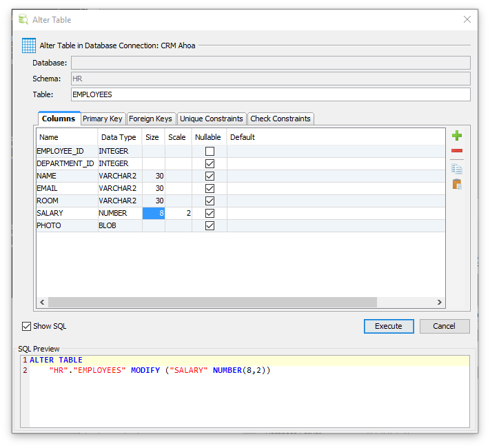490x448 pixels.
Task: Click the Scale column header
Action: [x=178, y=137]
